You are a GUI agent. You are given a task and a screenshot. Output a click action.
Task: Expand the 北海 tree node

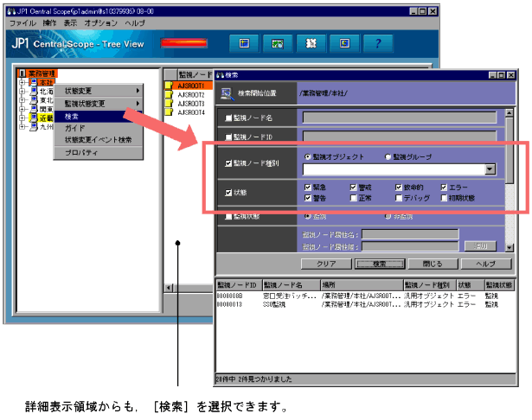pyautogui.click(x=22, y=92)
